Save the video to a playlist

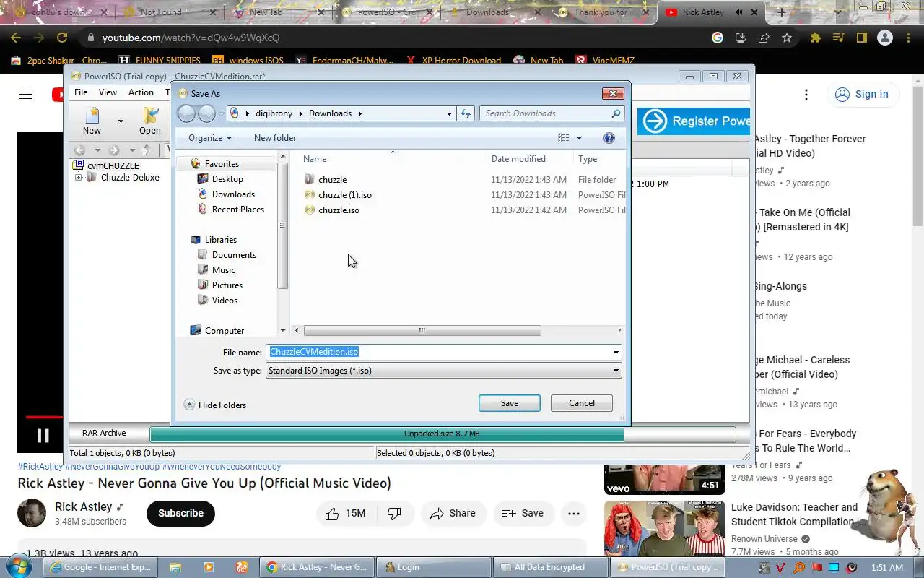tap(522, 513)
